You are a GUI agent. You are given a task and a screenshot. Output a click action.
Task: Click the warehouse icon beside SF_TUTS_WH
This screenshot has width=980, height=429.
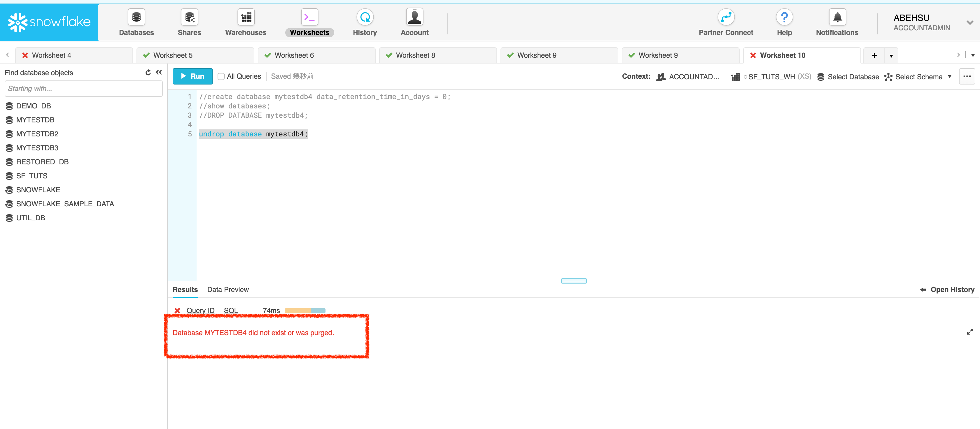pyautogui.click(x=735, y=77)
